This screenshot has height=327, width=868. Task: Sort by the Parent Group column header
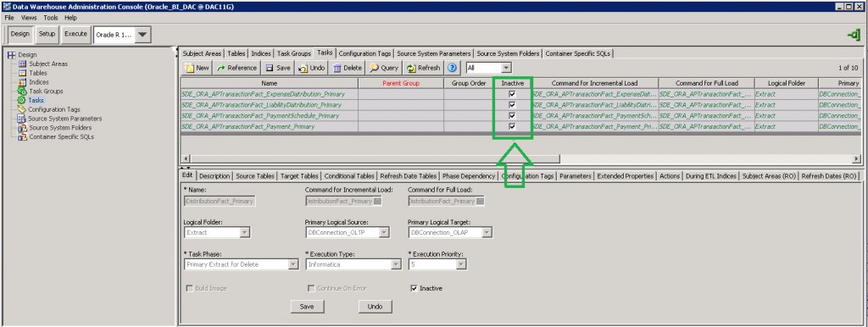(401, 83)
